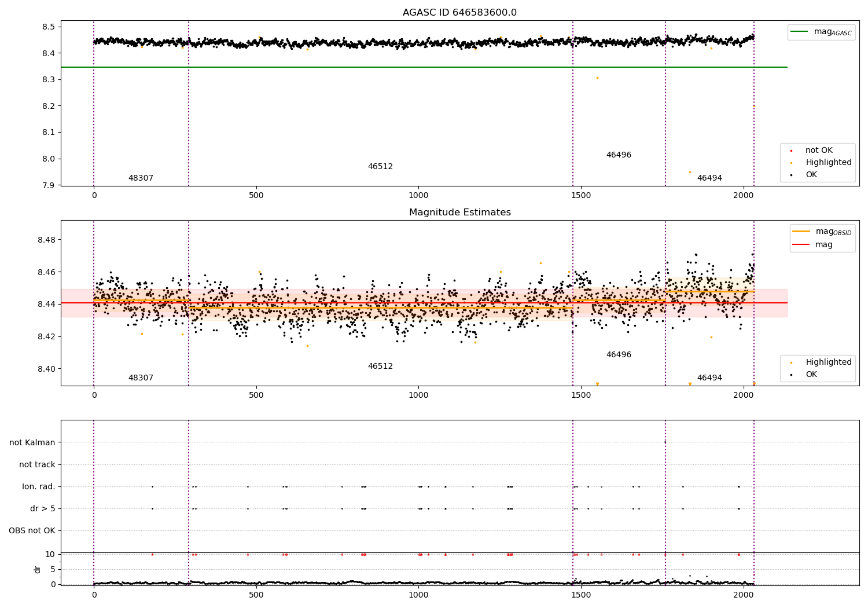Click 'Highlighted' legend entry in AGASC ID plot

pos(829,163)
